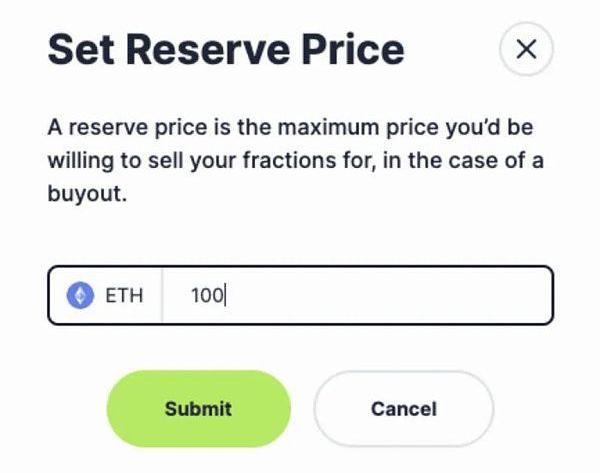This screenshot has height=473, width=600.
Task: Close the Set Reserve Price dialog
Action: coord(526,49)
